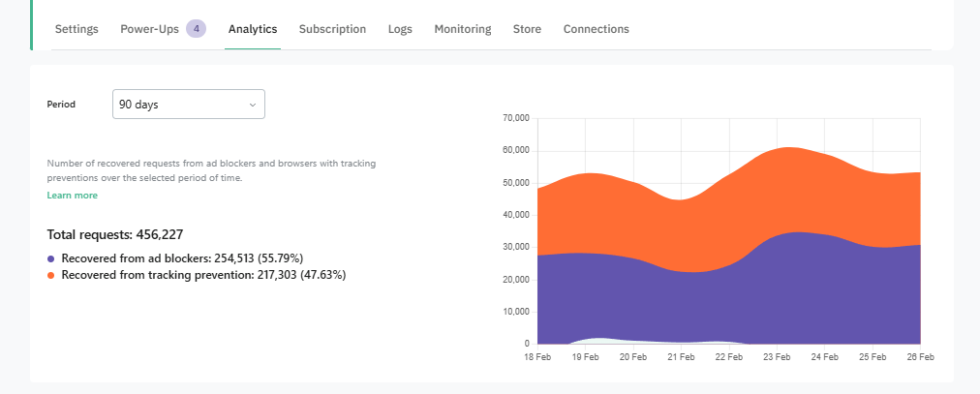The height and width of the screenshot is (394, 980).
Task: Click the 70,000 y-axis label
Action: click(x=515, y=118)
